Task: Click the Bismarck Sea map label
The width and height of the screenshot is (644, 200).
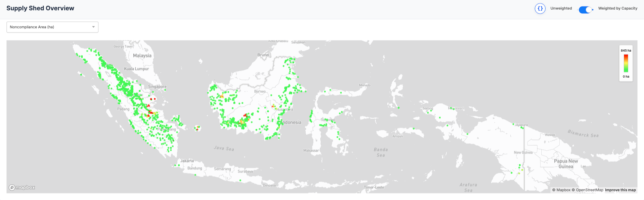Action: (583, 133)
